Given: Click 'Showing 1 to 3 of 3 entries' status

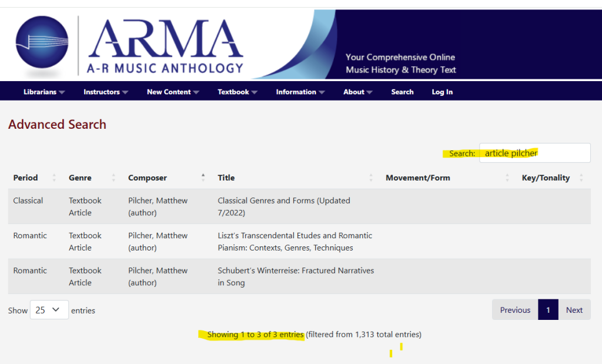Looking at the screenshot, I should [x=255, y=335].
